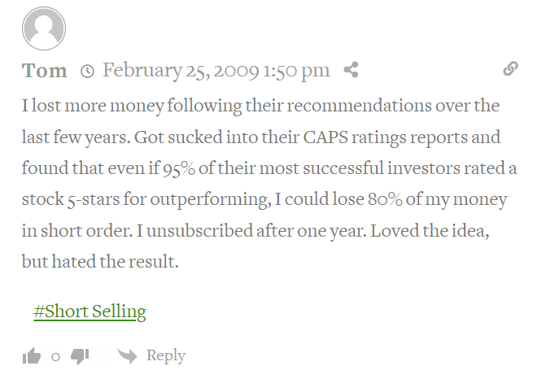
Task: Copy the comment permalink via chain-link icon
Action: click(510, 68)
